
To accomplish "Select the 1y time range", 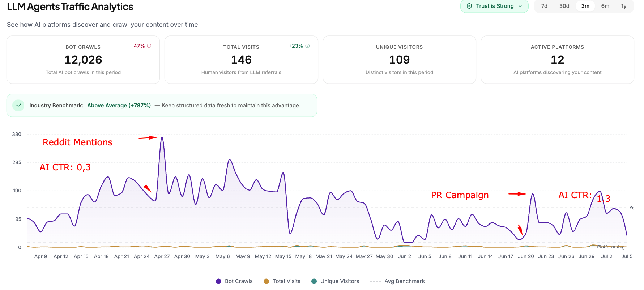I will 624,6.
